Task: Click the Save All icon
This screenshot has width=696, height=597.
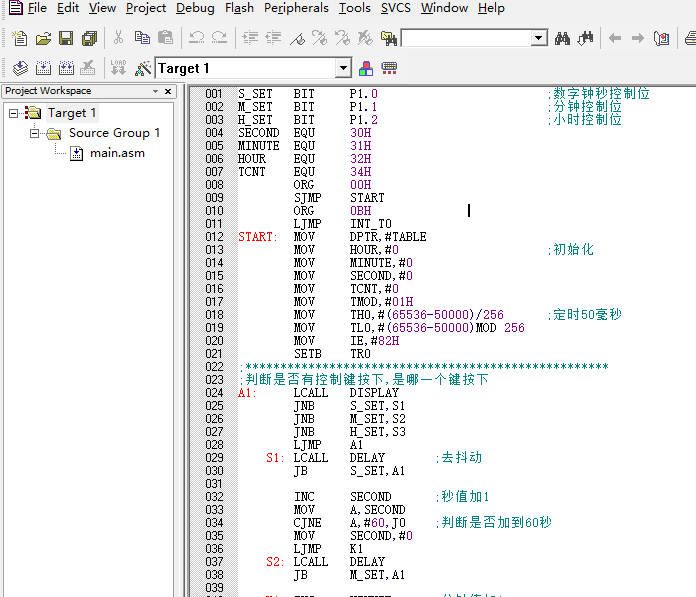Action: pos(89,39)
